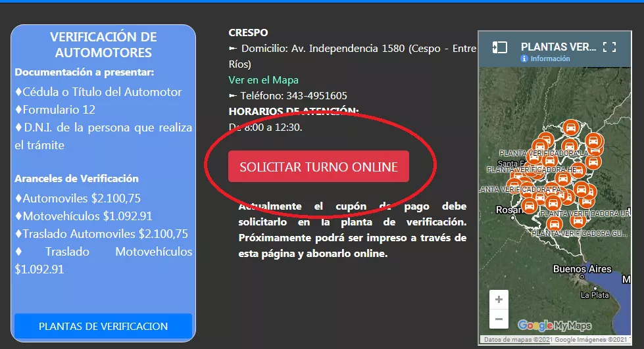
Task: Select the northernmost orange car marker
Action: pos(571,128)
